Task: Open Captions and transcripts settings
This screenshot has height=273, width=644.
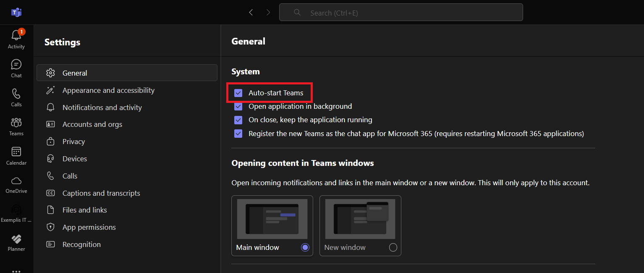Action: click(x=127, y=193)
